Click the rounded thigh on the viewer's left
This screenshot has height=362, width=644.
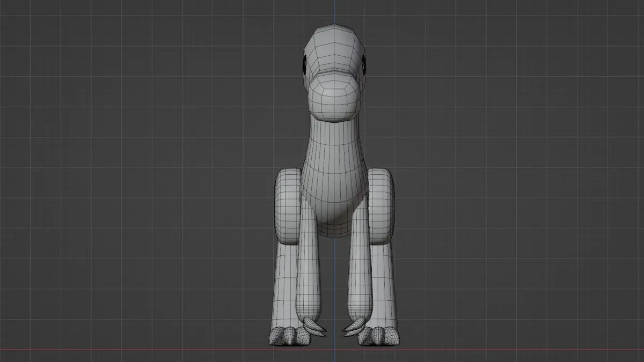[x=287, y=207]
